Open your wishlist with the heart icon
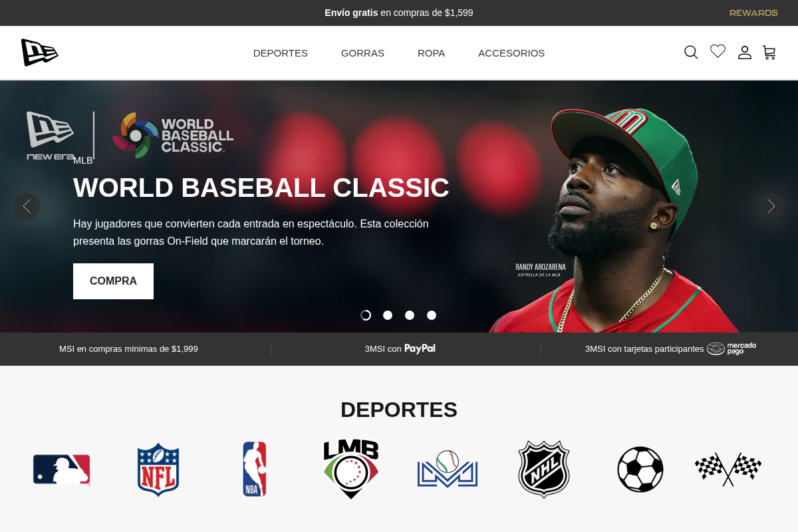This screenshot has height=532, width=798. [718, 51]
